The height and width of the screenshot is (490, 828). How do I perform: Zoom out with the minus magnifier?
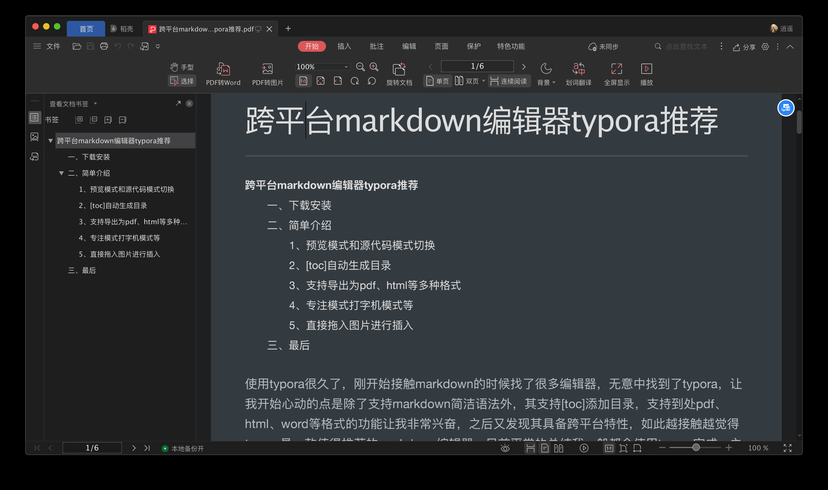(360, 67)
